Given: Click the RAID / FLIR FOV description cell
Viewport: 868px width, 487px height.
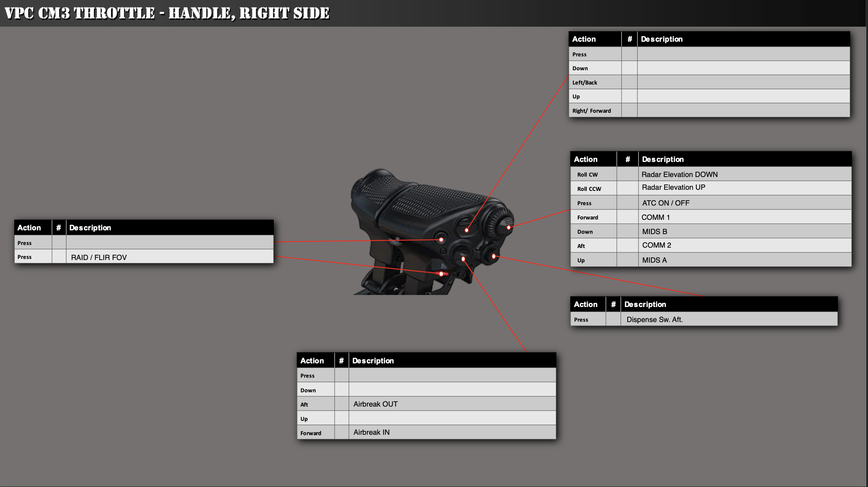Looking at the screenshot, I should [99, 257].
